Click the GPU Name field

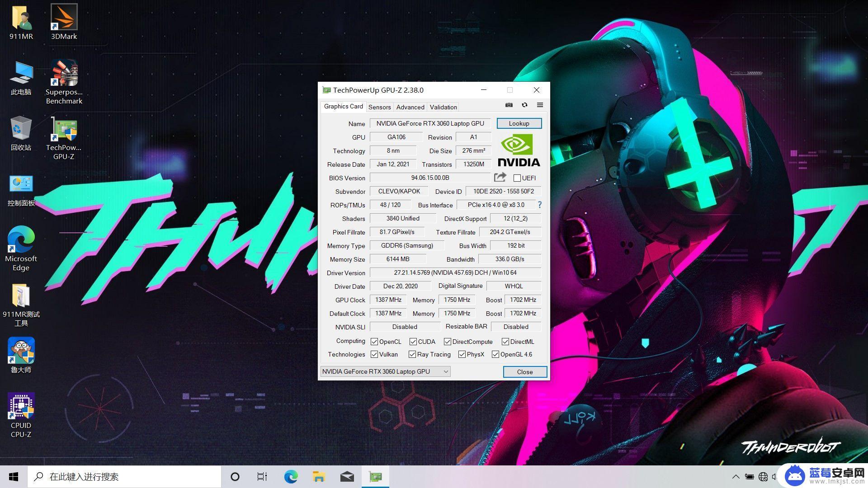tap(430, 123)
